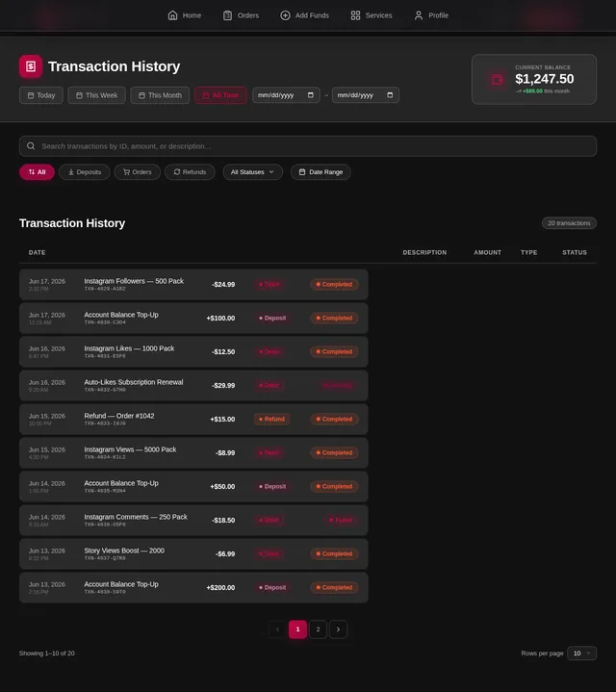Click the pink Transaction History logo icon
Image resolution: width=616 pixels, height=692 pixels.
click(x=31, y=66)
